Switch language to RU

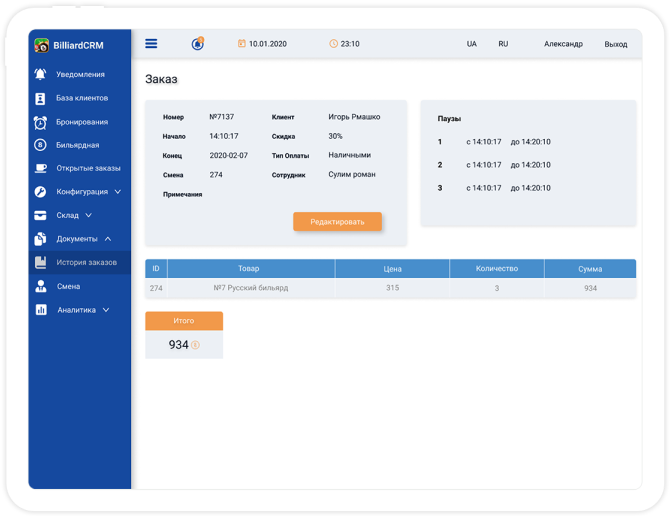pos(503,44)
